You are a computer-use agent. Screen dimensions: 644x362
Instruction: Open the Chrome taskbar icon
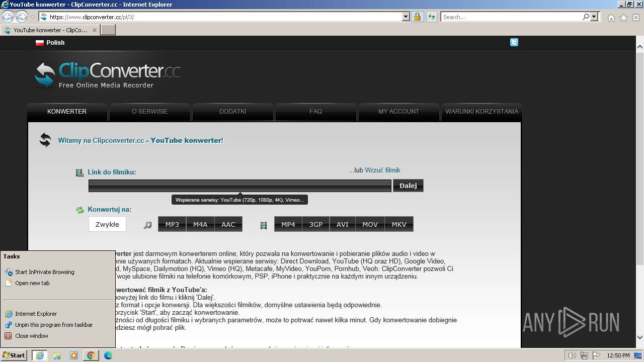[x=91, y=355]
